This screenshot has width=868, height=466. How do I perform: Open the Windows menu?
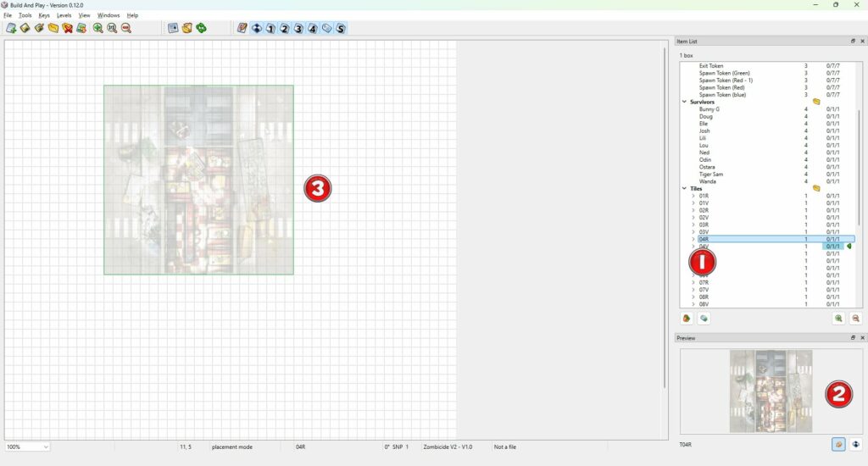point(108,15)
